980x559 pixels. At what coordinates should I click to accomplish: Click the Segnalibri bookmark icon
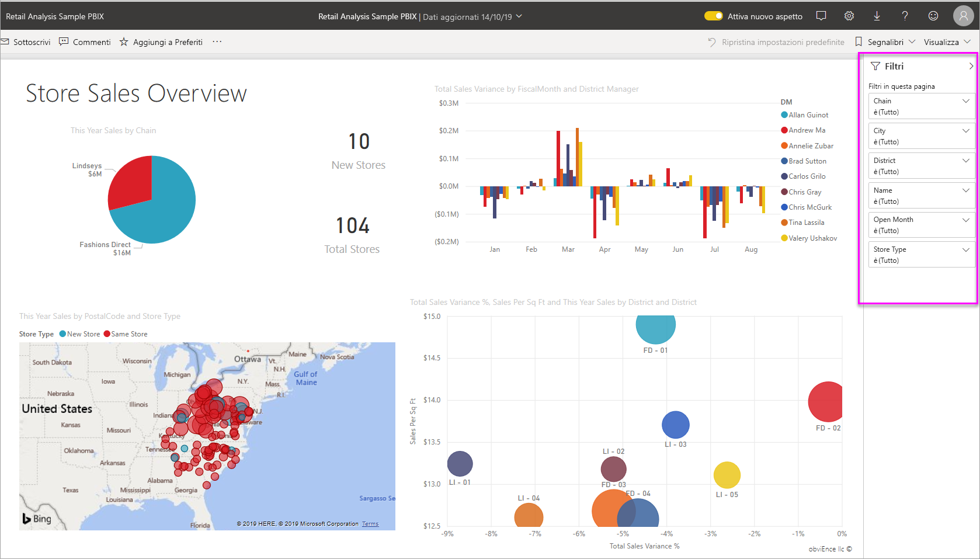click(859, 41)
